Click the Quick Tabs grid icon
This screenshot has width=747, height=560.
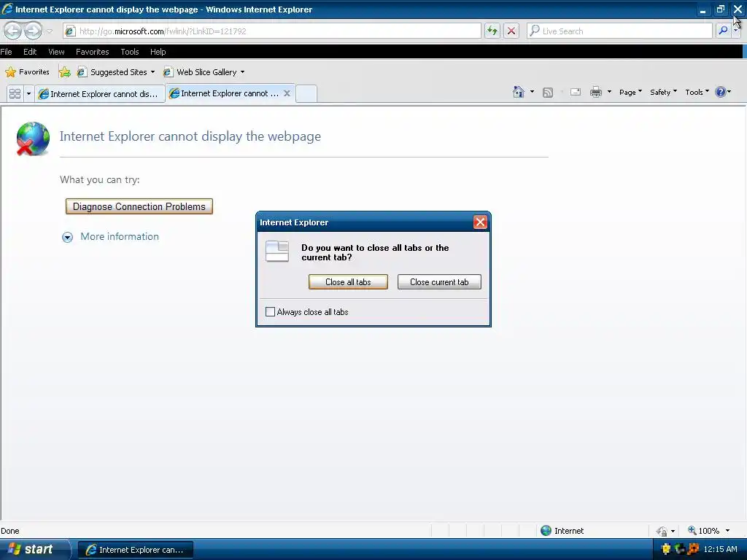[x=15, y=93]
